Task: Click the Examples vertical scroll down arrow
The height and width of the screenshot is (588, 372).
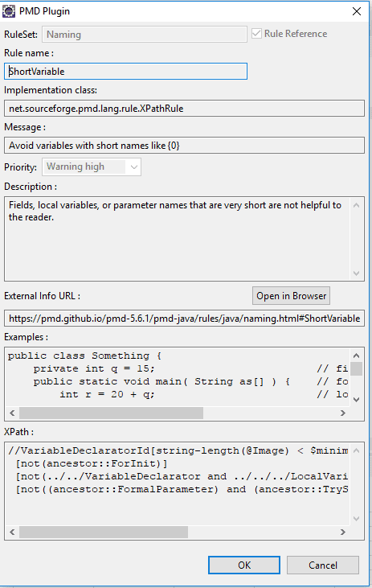Action: (356, 400)
